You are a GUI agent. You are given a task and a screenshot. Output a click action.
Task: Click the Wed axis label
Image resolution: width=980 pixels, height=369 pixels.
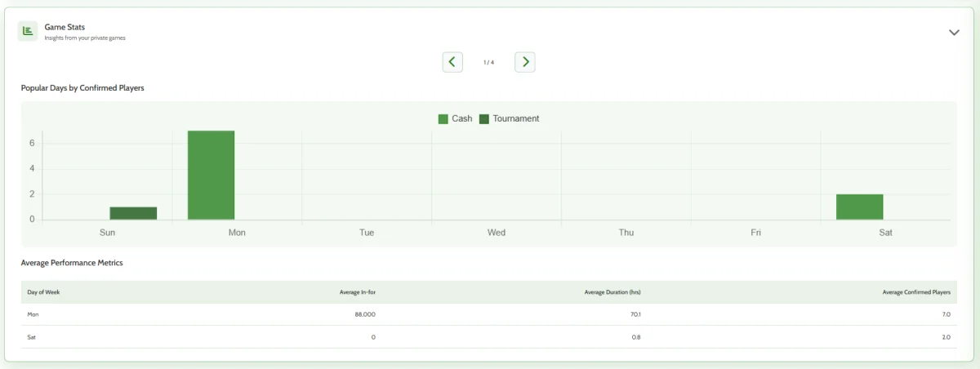497,233
